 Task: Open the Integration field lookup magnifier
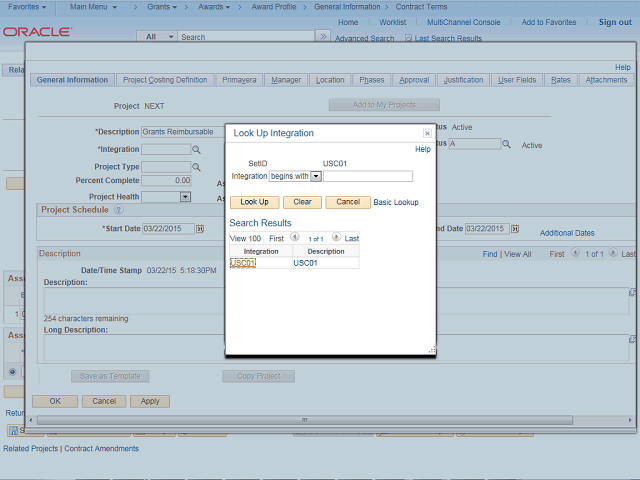point(196,149)
